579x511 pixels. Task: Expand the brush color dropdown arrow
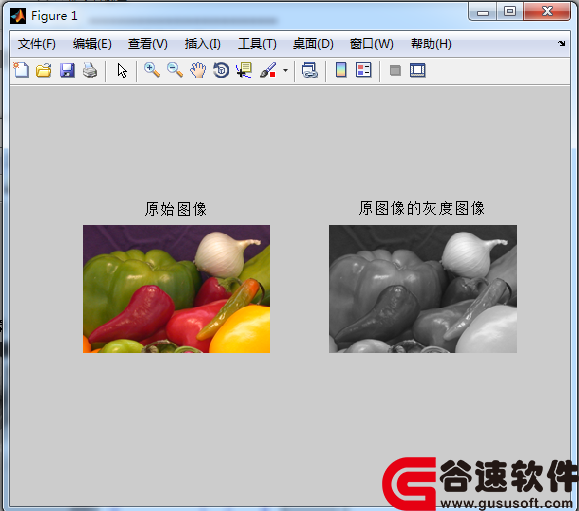285,70
